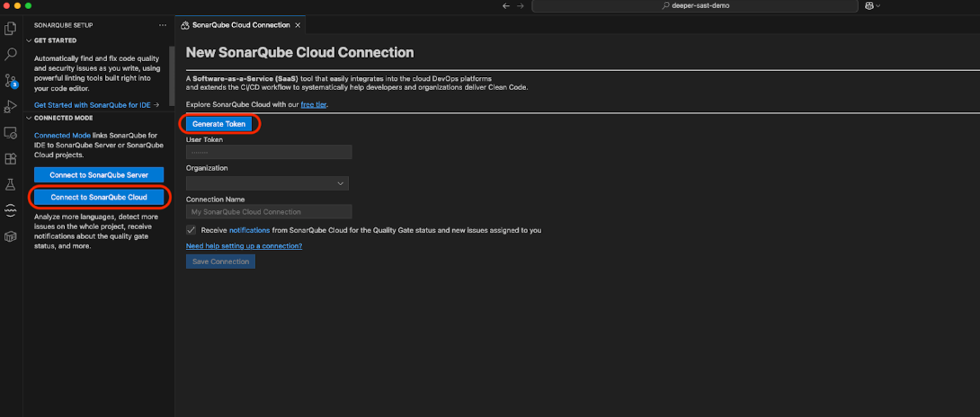Image resolution: width=980 pixels, height=417 pixels.
Task: Open the SonarQube view in activity bar
Action: (x=11, y=211)
